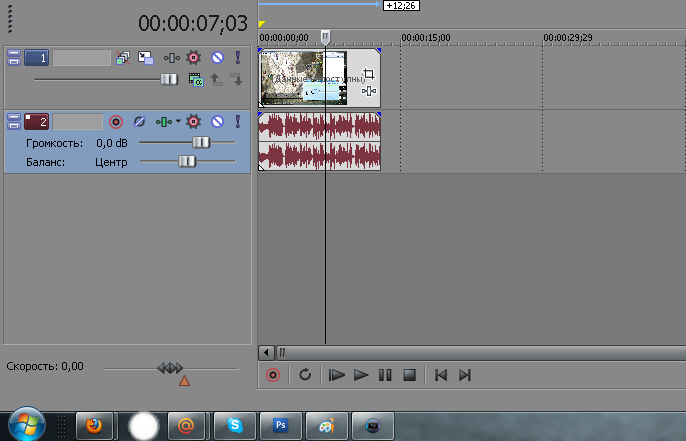
Task: Stop playback in transport bar
Action: [x=409, y=375]
